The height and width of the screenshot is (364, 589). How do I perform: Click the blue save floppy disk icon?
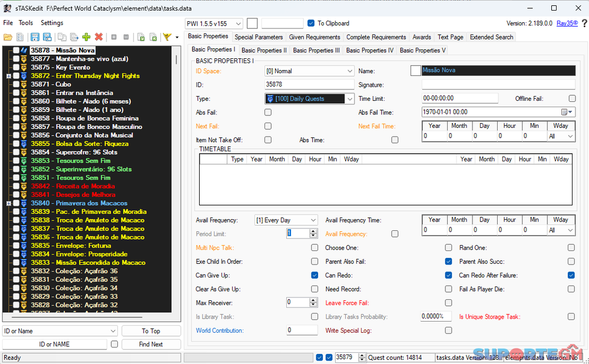(35, 37)
